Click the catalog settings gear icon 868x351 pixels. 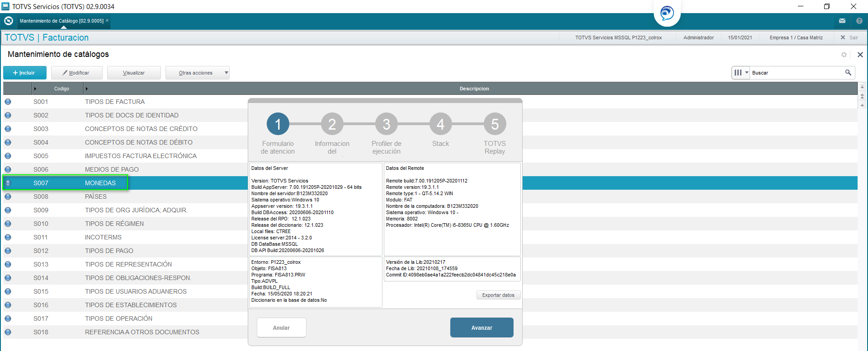point(844,55)
